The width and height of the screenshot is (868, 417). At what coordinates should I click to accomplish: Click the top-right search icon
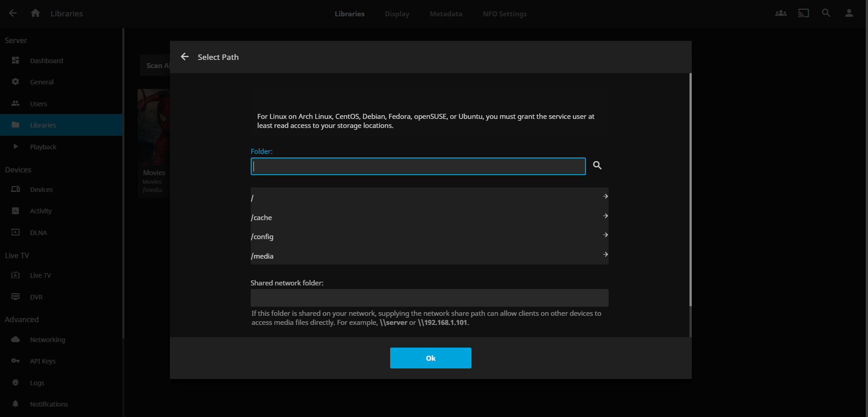[826, 13]
